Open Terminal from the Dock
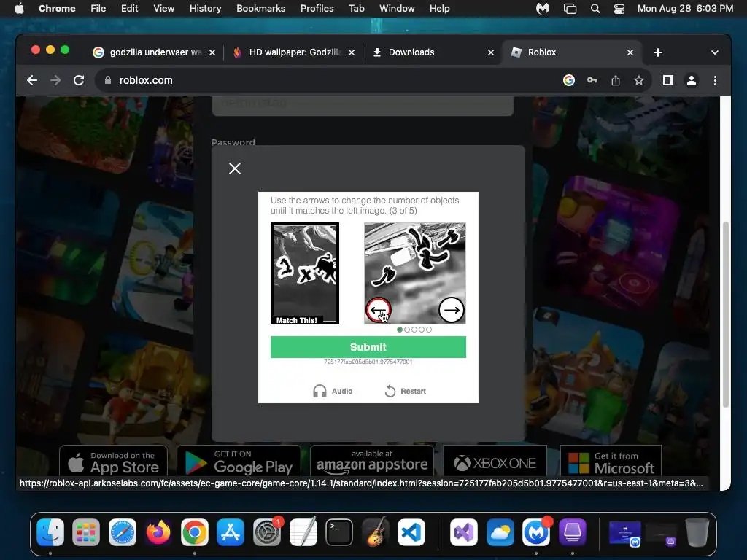Screen dimensions: 747x560 [x=339, y=532]
